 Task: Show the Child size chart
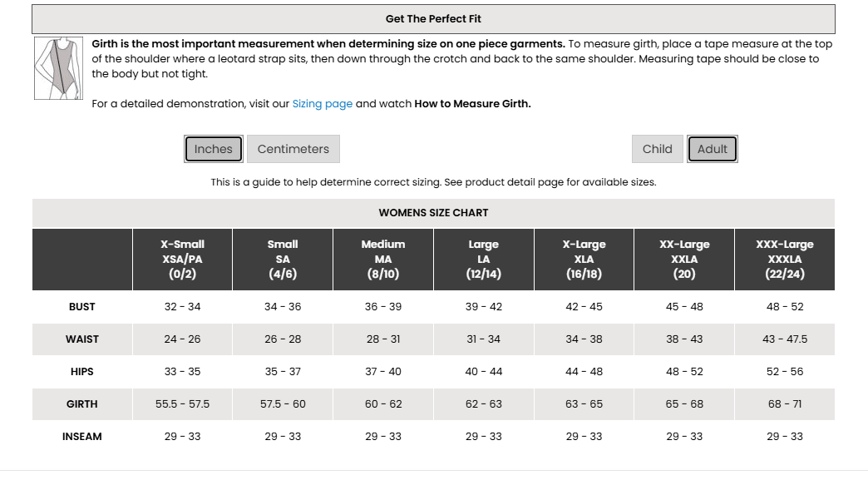point(657,149)
